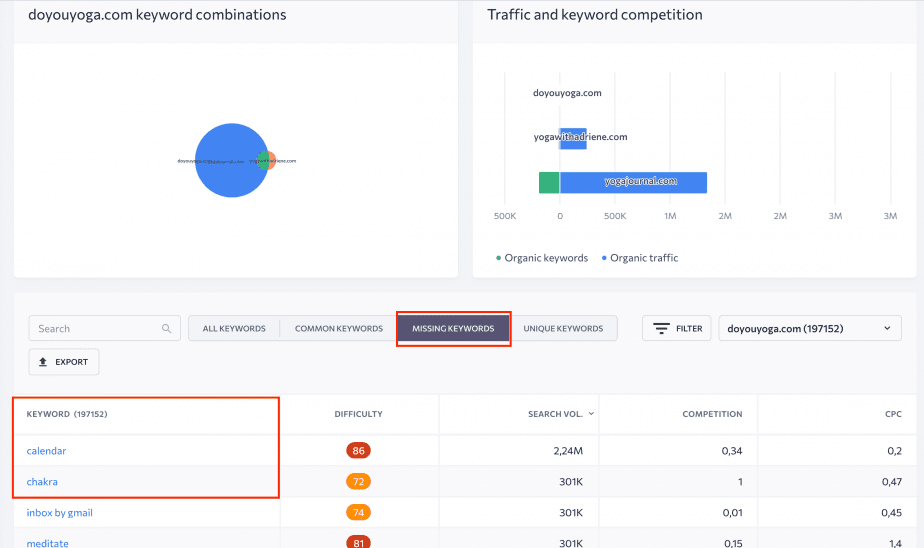Open the meditate keyword link
924x548 pixels.
(x=47, y=543)
